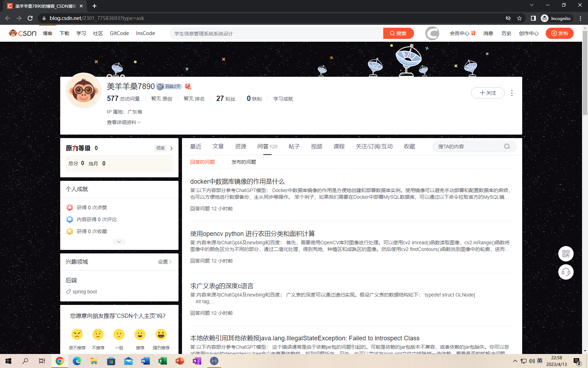Switch to the 资源 tab

pyautogui.click(x=240, y=146)
